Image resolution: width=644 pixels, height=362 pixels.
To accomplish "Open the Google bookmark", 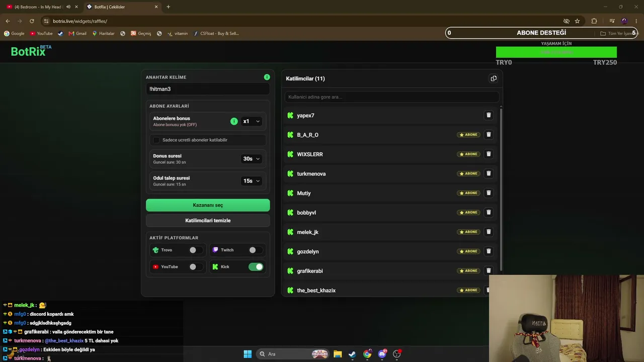I will click(14, 34).
